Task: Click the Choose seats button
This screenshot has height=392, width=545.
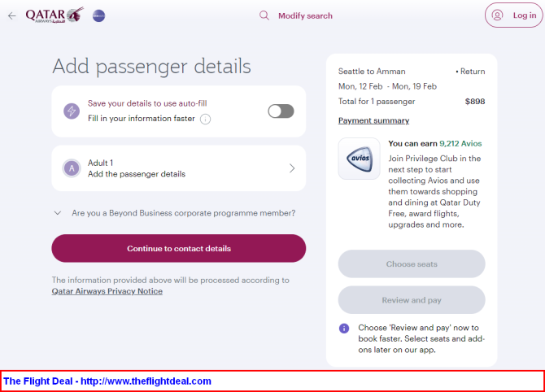Action: click(x=412, y=264)
